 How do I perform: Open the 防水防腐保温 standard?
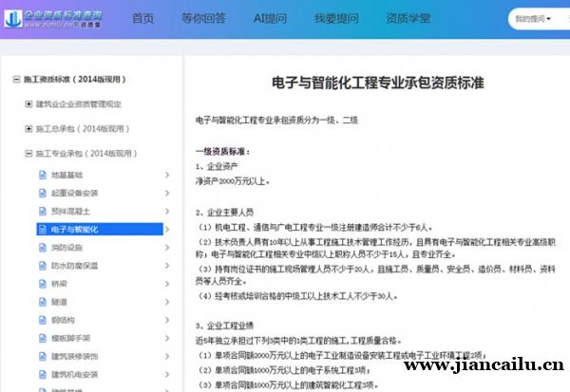click(x=75, y=266)
